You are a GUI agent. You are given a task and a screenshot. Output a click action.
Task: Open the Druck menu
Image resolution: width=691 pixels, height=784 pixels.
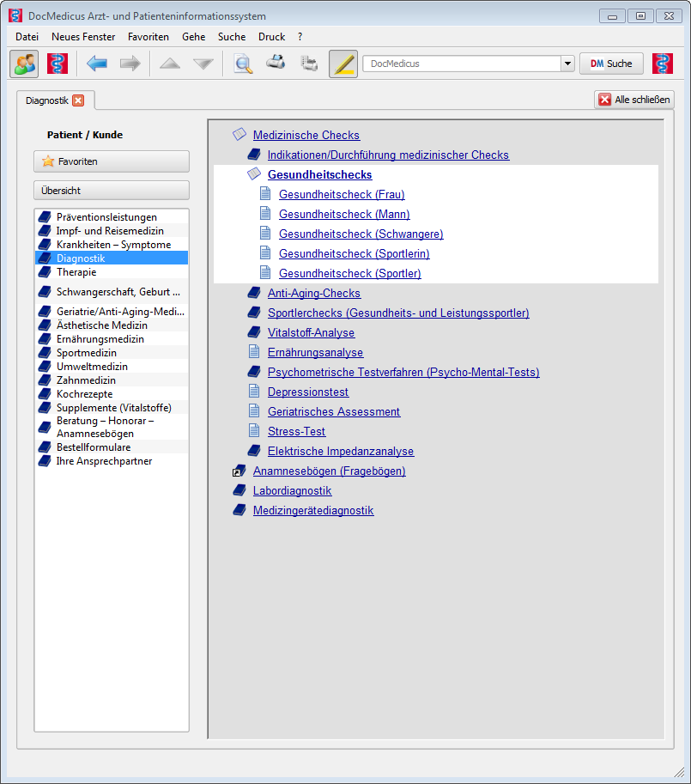[x=272, y=37]
